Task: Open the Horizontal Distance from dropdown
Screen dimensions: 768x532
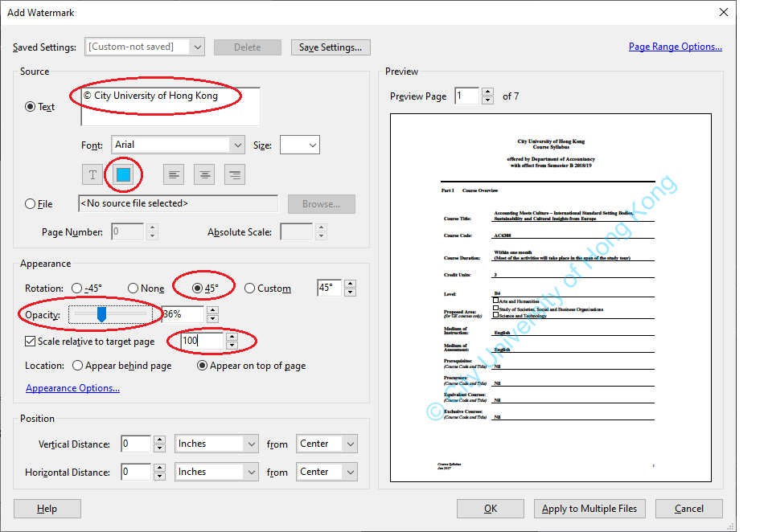Action: tap(327, 472)
